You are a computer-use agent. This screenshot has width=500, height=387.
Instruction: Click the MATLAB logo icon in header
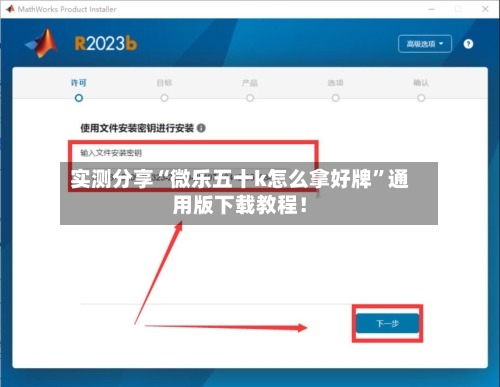(x=42, y=43)
